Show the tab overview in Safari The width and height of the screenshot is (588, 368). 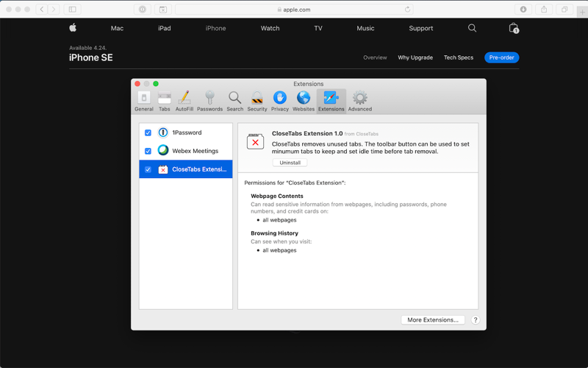564,10
